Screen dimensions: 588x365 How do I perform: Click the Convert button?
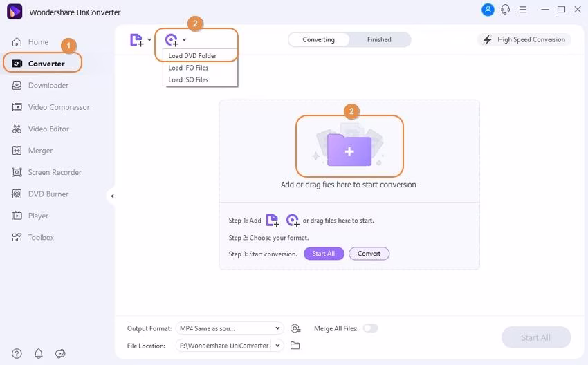tap(369, 254)
